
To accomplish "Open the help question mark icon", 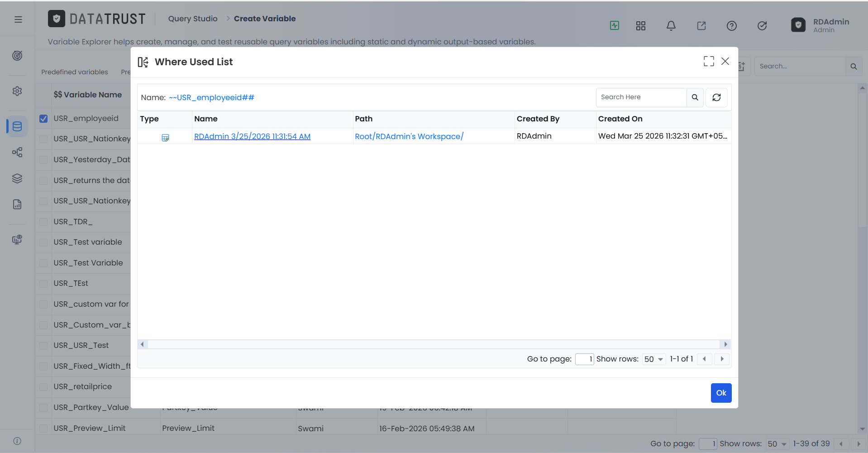I will [x=732, y=26].
